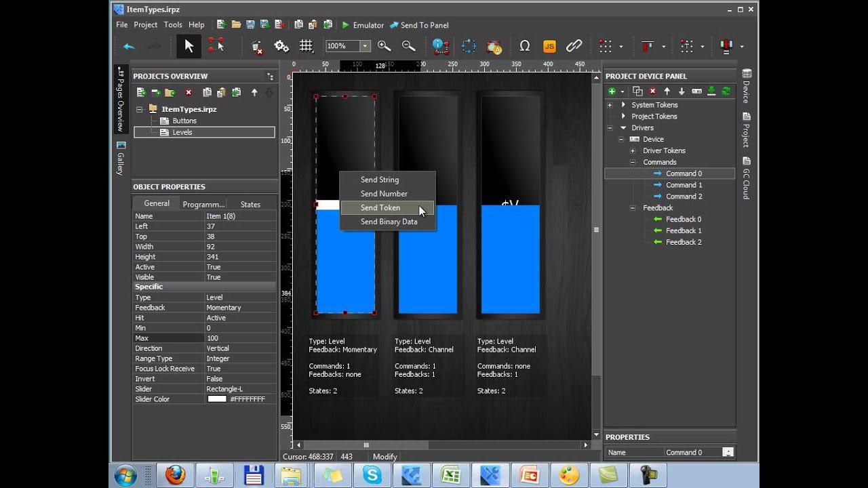Click the zoom out magnifier icon
The image size is (868, 488).
point(408,46)
